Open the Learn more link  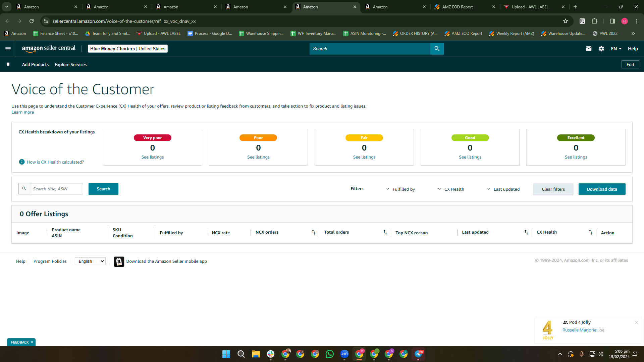tap(22, 112)
